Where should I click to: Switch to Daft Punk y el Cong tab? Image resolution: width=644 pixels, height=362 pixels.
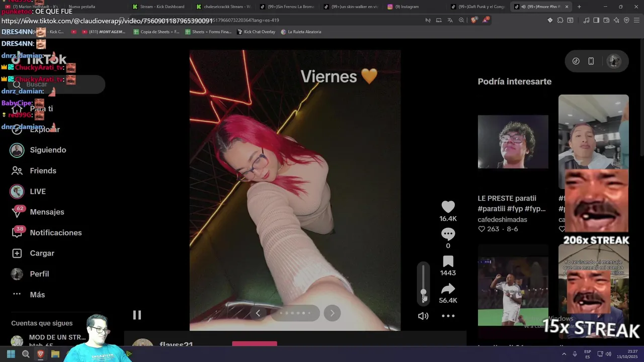[478, 7]
